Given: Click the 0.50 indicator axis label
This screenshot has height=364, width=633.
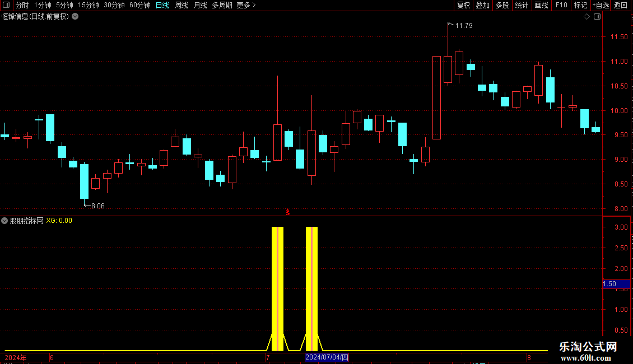Looking at the screenshot, I should pyautogui.click(x=621, y=330).
